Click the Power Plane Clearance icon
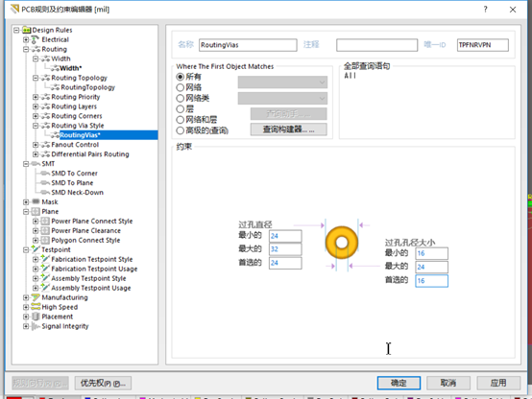 [45, 230]
